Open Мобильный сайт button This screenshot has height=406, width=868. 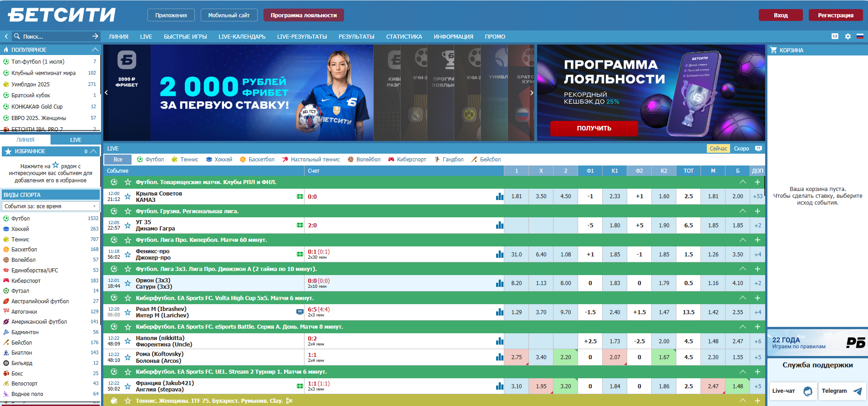tap(229, 15)
